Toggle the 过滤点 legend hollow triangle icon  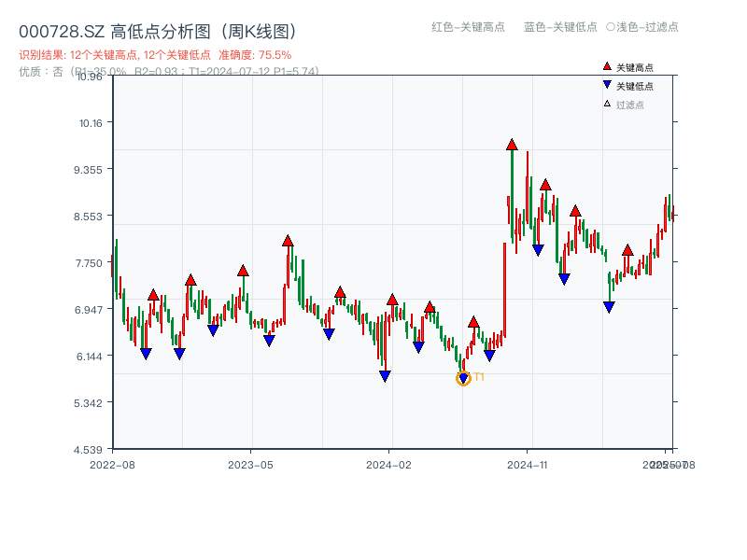pyautogui.click(x=606, y=104)
